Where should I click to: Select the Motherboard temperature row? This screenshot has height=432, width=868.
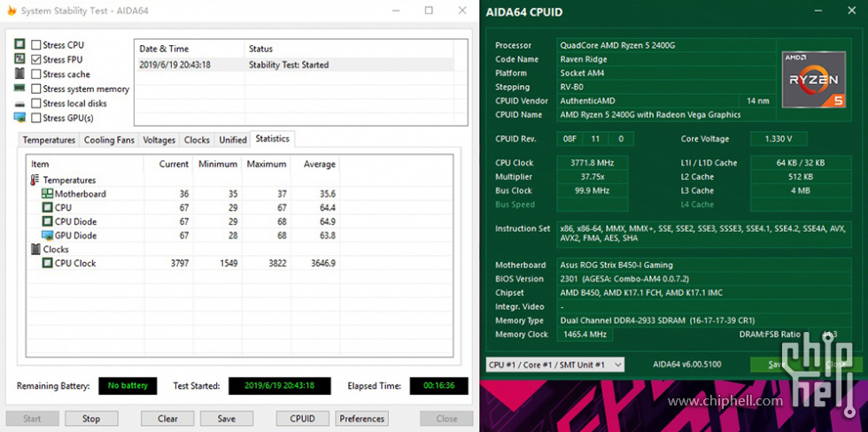coord(182,194)
